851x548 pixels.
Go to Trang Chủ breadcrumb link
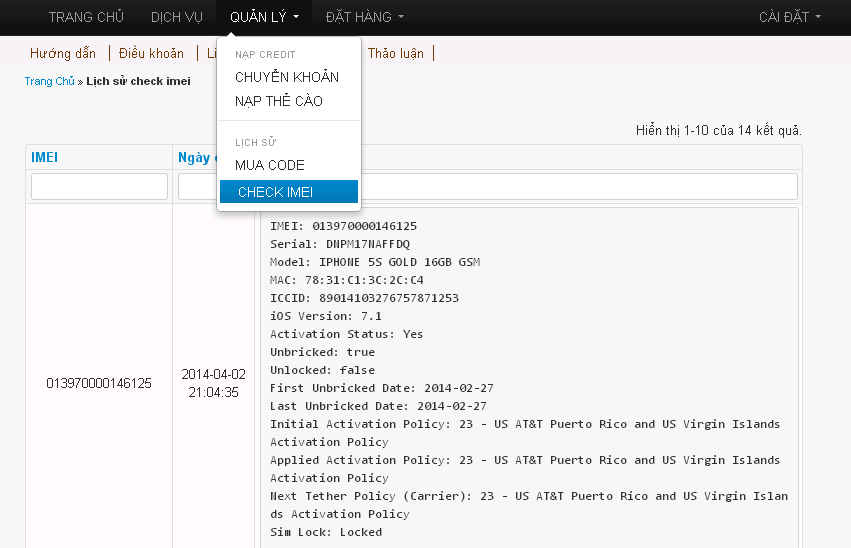(49, 81)
